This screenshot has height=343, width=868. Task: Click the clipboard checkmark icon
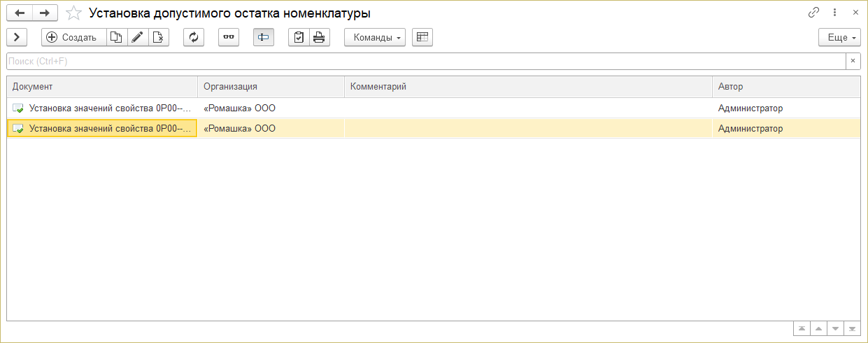point(299,38)
